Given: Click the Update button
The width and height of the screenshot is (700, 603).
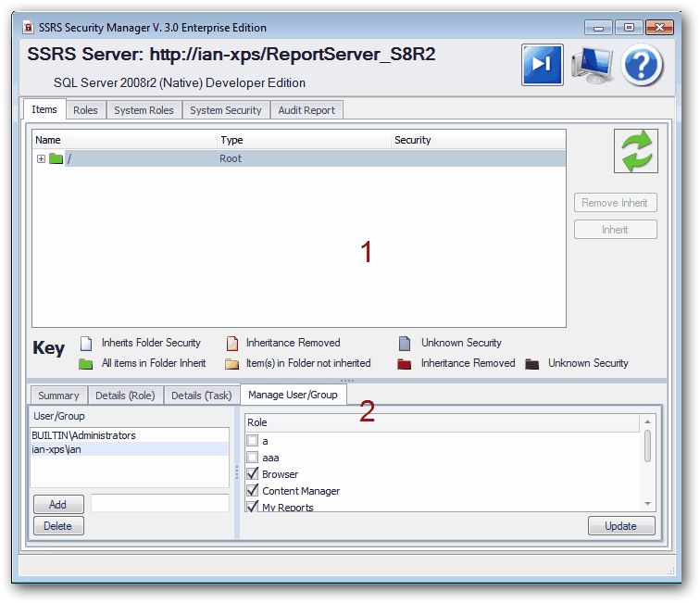Looking at the screenshot, I should click(621, 526).
